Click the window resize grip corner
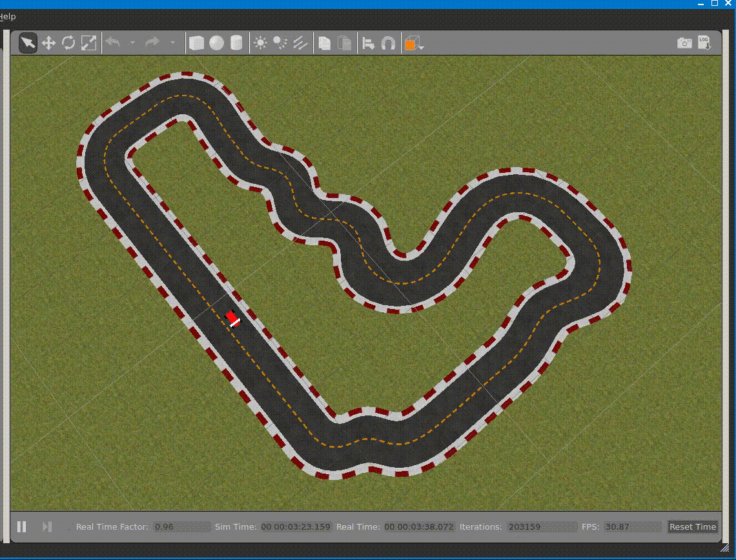 pos(725,547)
